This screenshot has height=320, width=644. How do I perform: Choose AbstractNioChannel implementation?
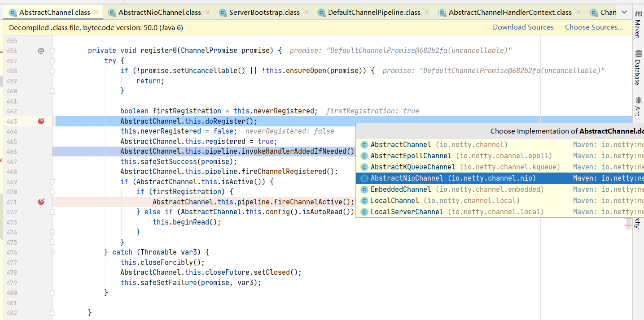pyautogui.click(x=500, y=178)
